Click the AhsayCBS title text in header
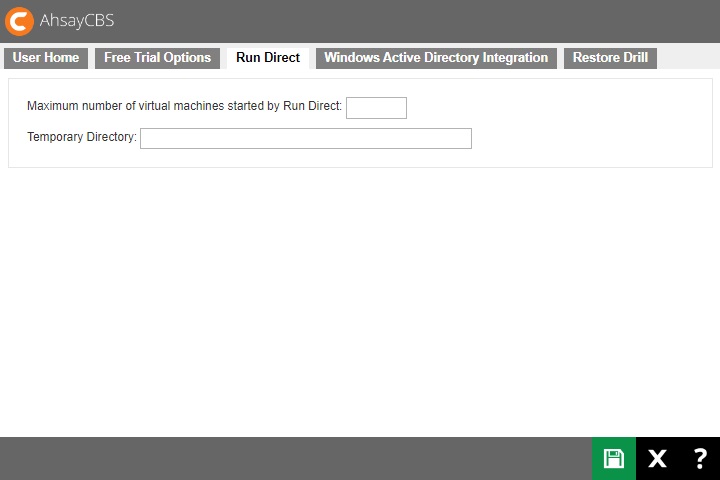 [x=77, y=21]
